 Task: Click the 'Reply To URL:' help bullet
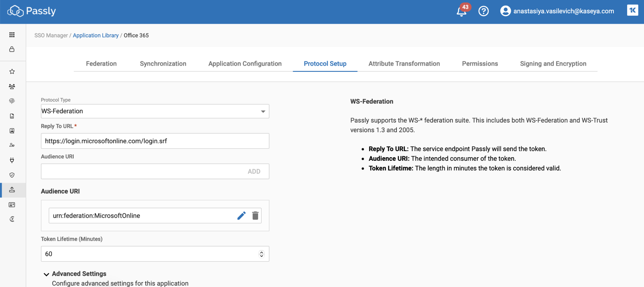[x=388, y=149]
